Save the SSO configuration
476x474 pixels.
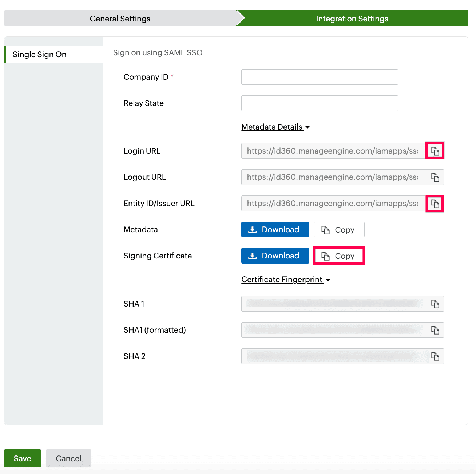[23, 458]
